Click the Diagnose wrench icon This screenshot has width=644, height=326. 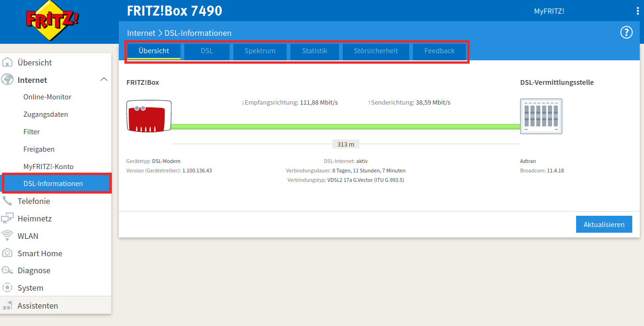coord(8,270)
